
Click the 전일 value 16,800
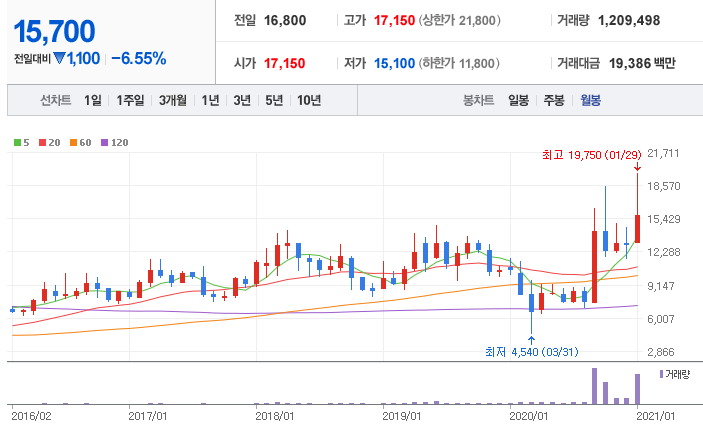click(x=285, y=20)
